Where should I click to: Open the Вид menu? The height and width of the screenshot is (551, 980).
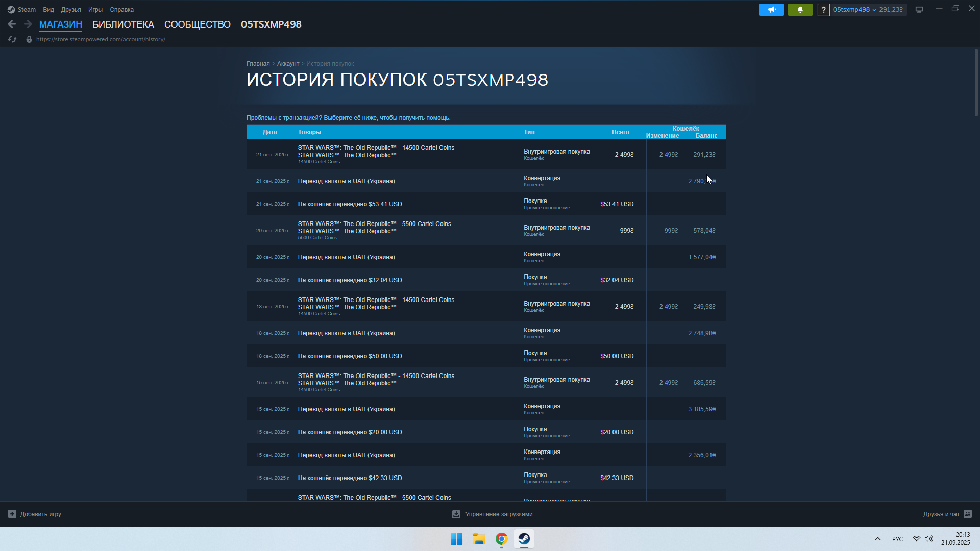pyautogui.click(x=48, y=10)
